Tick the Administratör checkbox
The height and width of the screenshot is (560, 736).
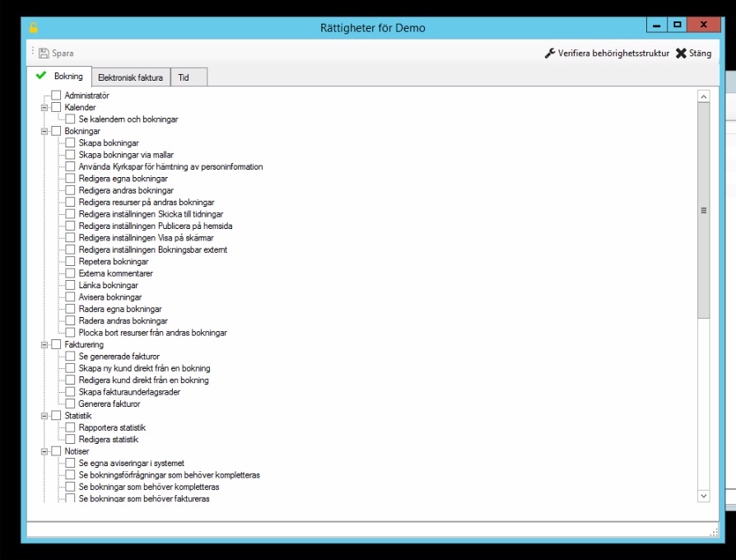56,96
